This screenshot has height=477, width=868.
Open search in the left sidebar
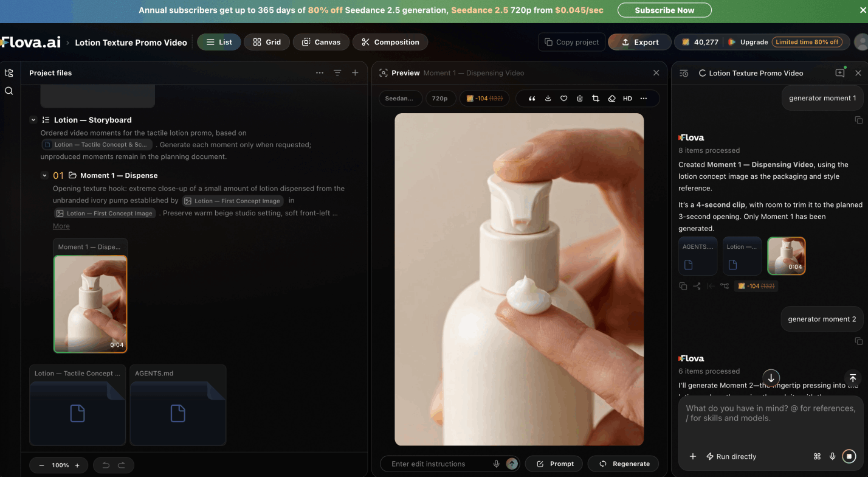click(9, 91)
